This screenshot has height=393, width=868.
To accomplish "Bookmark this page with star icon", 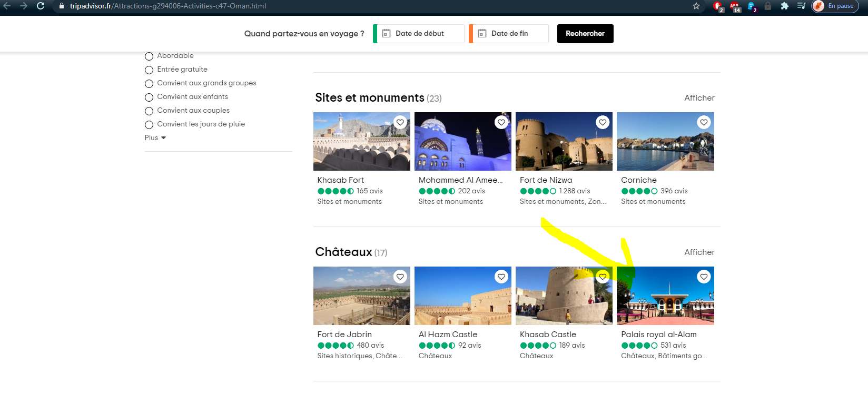I will [696, 6].
